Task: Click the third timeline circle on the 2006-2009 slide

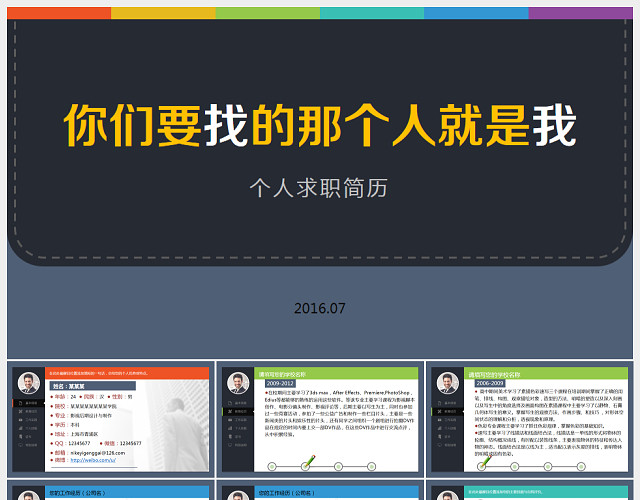Action: [548, 467]
